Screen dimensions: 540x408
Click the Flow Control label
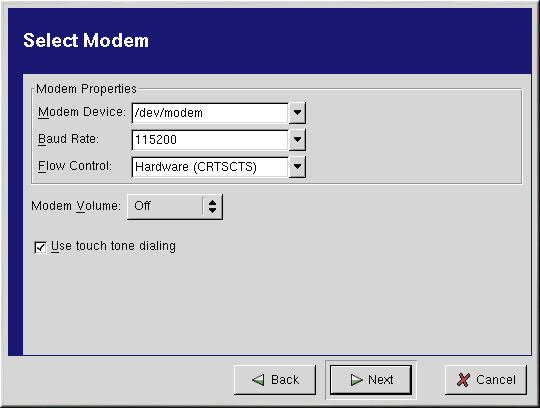pyautogui.click(x=75, y=166)
